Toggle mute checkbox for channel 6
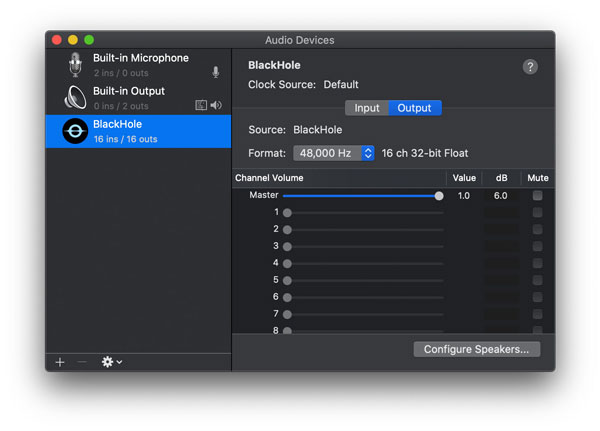600x431 pixels. pos(537,297)
